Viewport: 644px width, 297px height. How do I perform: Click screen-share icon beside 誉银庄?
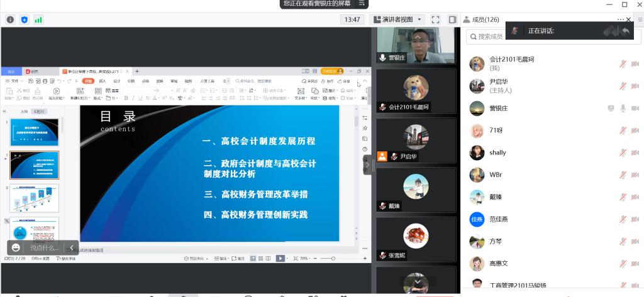(x=610, y=108)
